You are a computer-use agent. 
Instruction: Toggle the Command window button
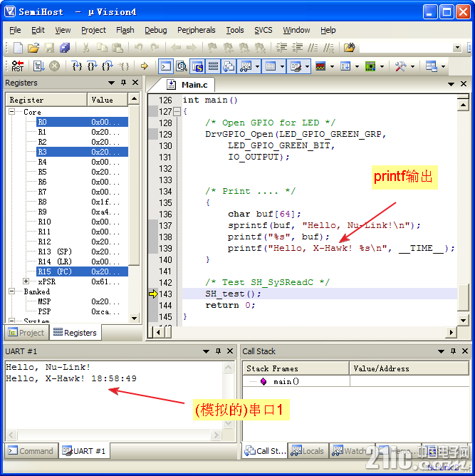(x=166, y=66)
